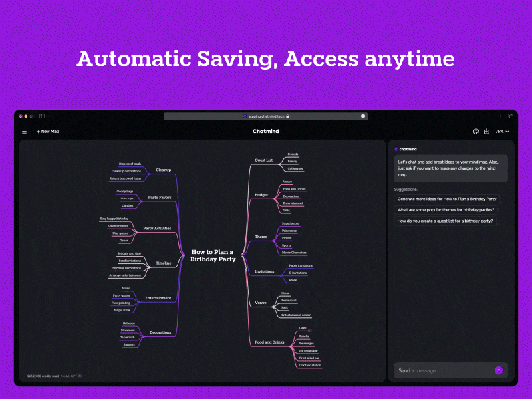Click the Set date and time node
532x399 pixels.
[x=129, y=253]
